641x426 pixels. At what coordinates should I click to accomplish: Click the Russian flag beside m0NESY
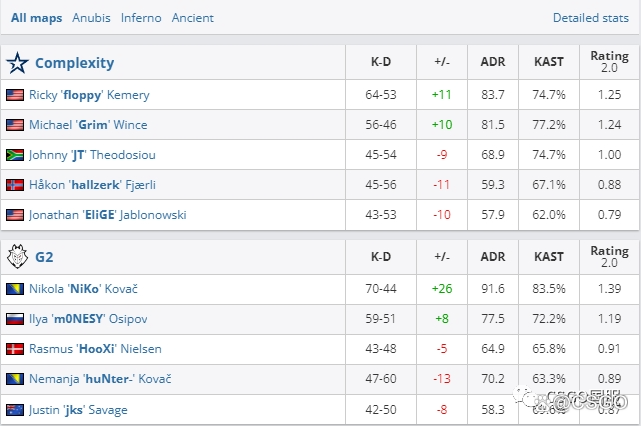pyautogui.click(x=15, y=319)
